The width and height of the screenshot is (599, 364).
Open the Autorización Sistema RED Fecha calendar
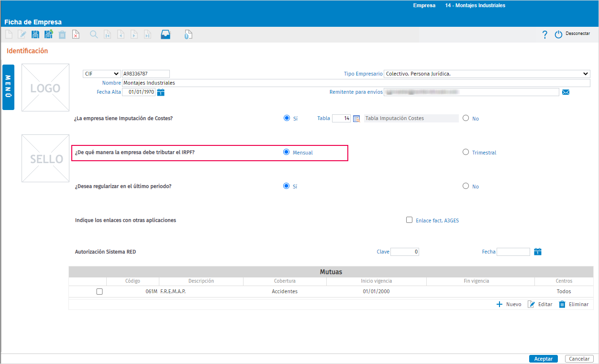[538, 252]
